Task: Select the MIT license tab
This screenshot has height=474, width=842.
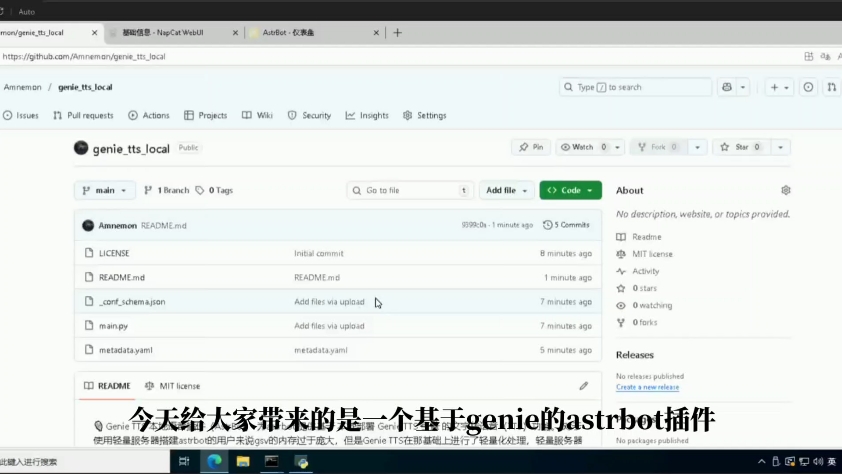Action: pos(172,386)
